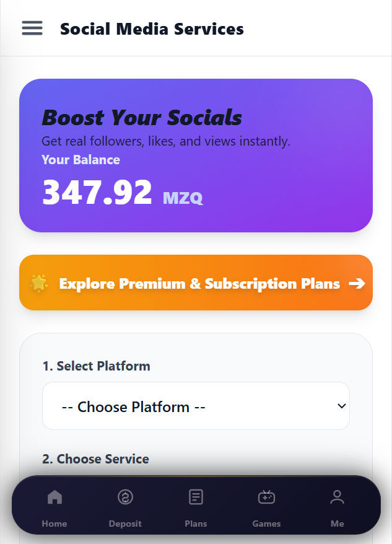392x544 pixels.
Task: Click the 347.92 balance amount
Action: point(97,193)
